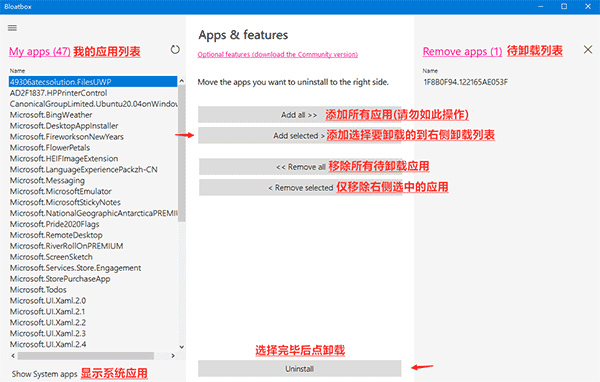Select 49306atecsolution.FilesUWP in the list
This screenshot has height=382, width=600.
click(93, 82)
